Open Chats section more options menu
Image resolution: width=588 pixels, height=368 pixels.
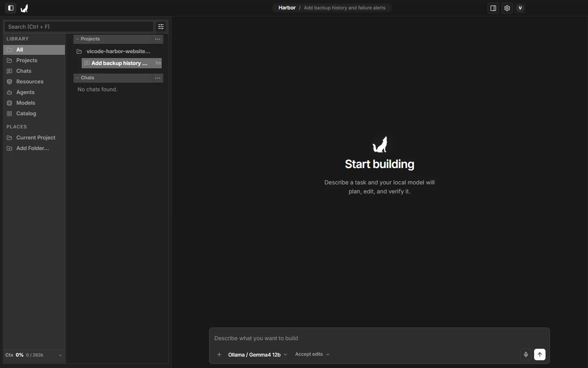pos(158,78)
